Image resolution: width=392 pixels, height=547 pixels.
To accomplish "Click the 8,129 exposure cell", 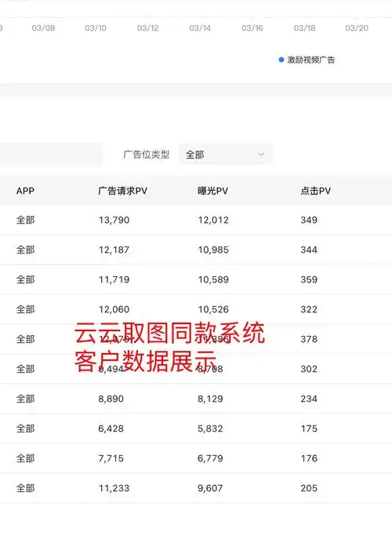I will point(210,399).
